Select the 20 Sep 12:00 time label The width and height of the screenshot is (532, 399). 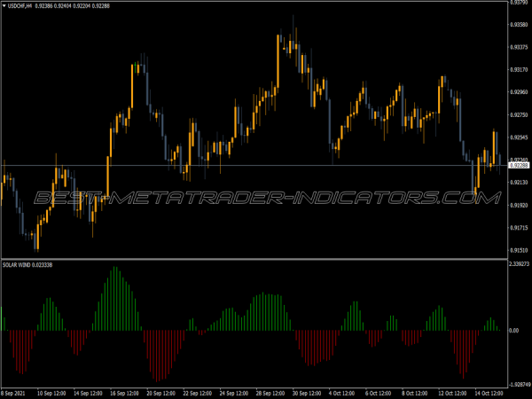pyautogui.click(x=160, y=393)
